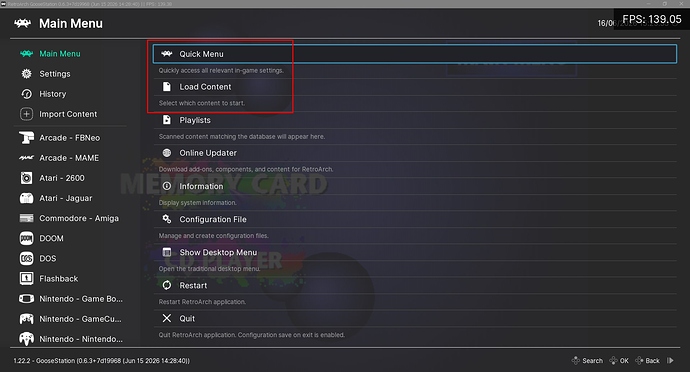Click "Quickly access all relevant in-game settings" text

pos(221,70)
